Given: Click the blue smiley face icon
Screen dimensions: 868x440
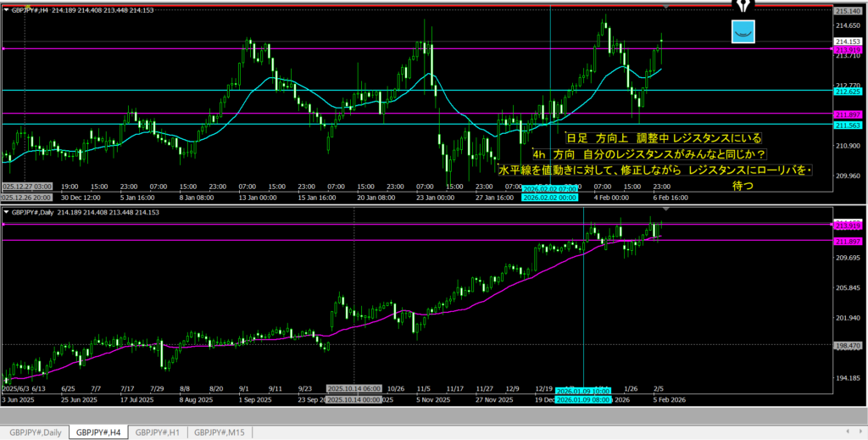Looking at the screenshot, I should point(743,32).
